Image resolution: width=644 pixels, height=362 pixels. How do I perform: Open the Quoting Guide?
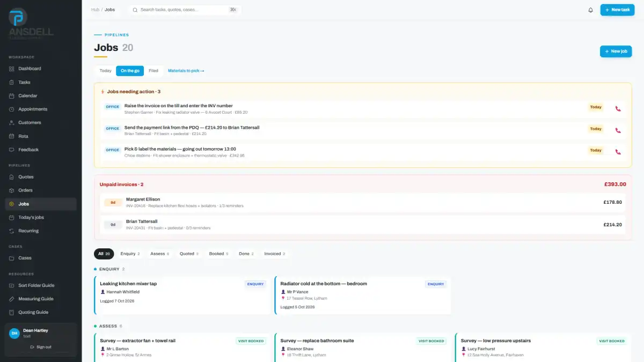41,312
